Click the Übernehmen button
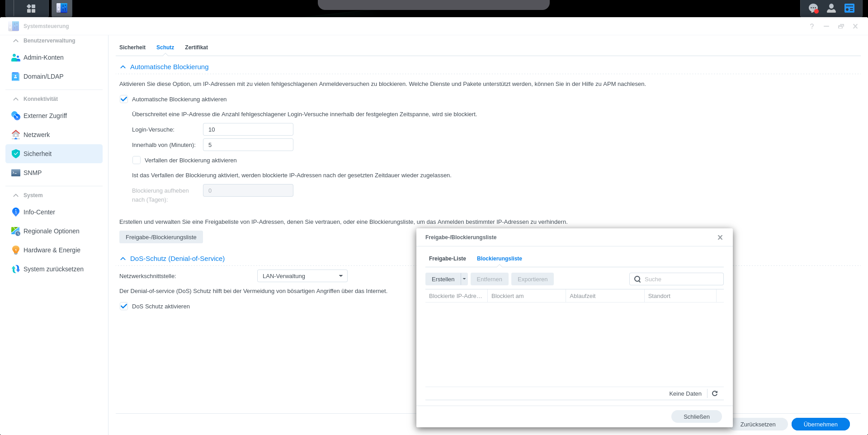The height and width of the screenshot is (435, 868). click(820, 424)
